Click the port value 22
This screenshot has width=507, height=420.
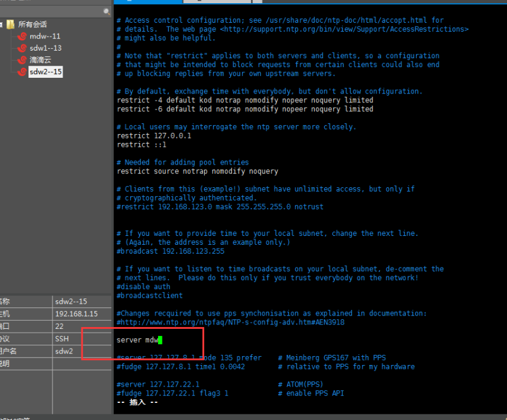(x=59, y=326)
